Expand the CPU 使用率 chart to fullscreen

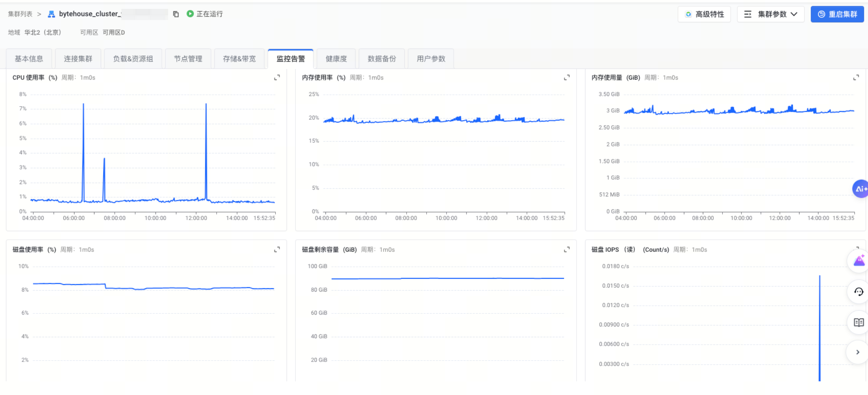click(277, 77)
